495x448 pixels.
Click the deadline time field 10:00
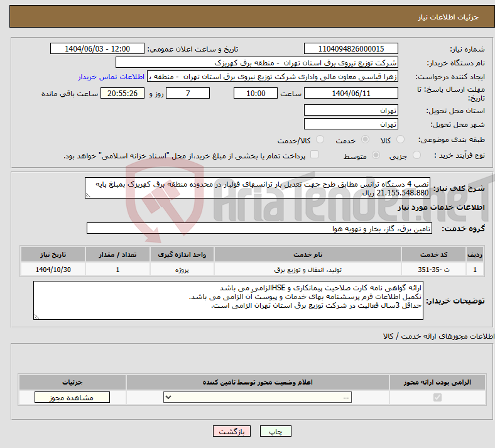click(256, 93)
